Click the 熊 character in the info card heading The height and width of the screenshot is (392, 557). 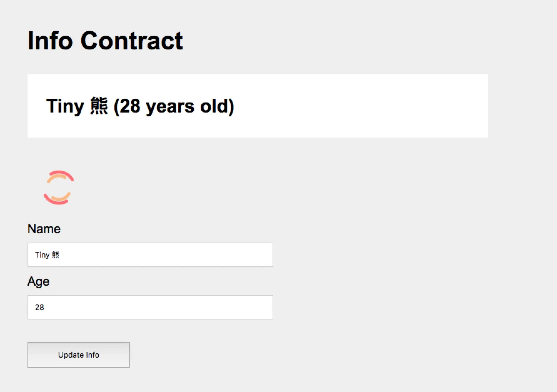tap(99, 106)
